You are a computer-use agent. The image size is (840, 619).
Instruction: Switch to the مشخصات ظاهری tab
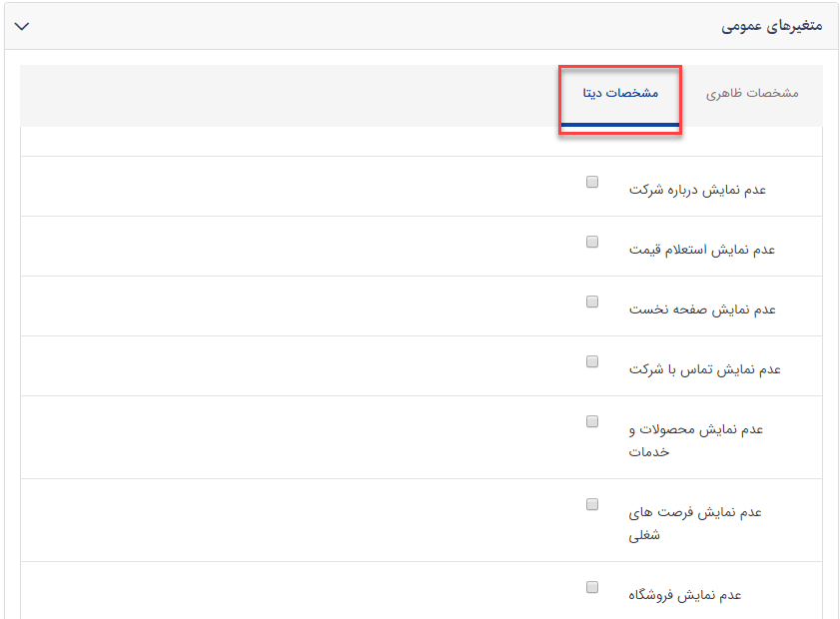pos(752,94)
